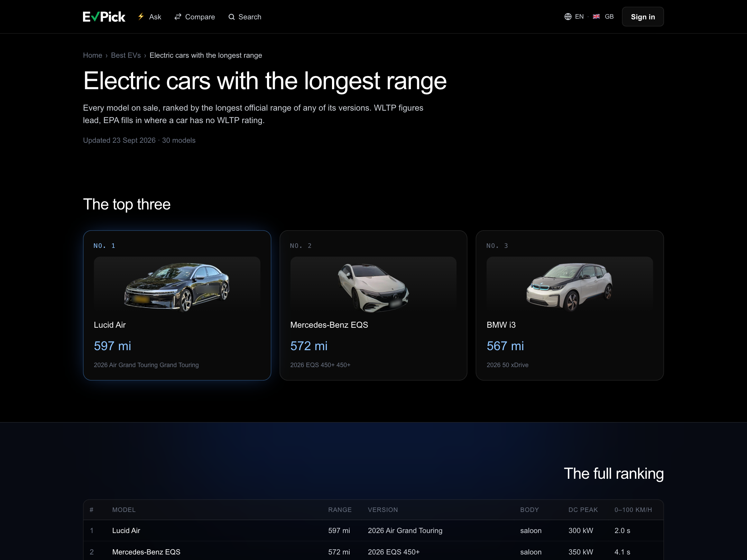The image size is (747, 560).
Task: Click the Compare arrows icon
Action: 178,17
